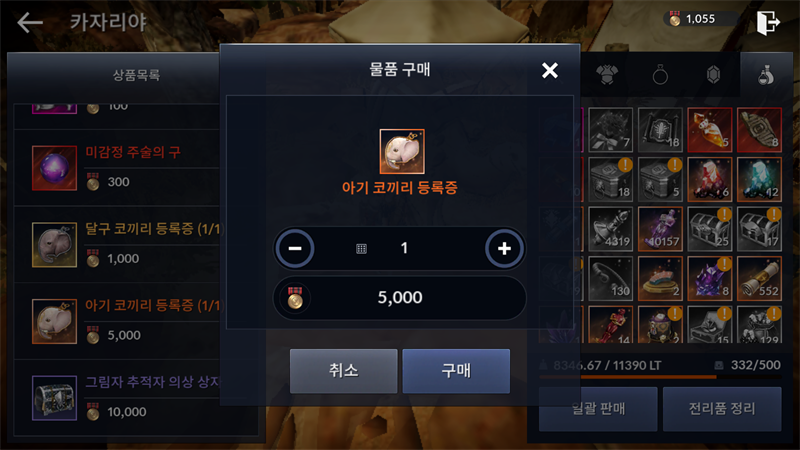Decrease purchase quantity with minus button
Viewport: 800px width, 450px height.
(x=295, y=248)
